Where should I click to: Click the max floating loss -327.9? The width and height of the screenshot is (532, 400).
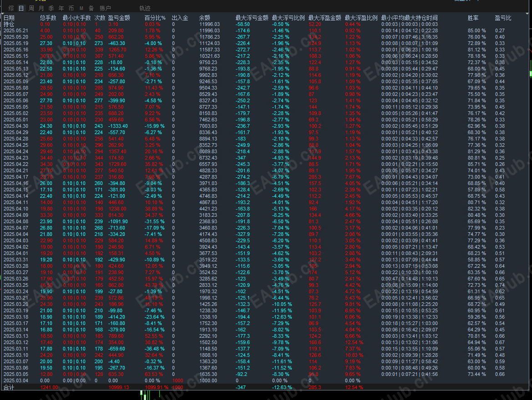[243, 234]
